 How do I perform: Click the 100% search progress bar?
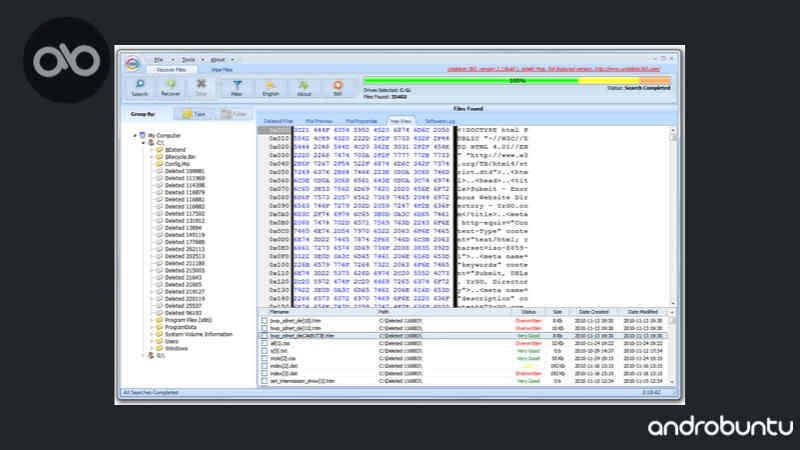click(517, 81)
